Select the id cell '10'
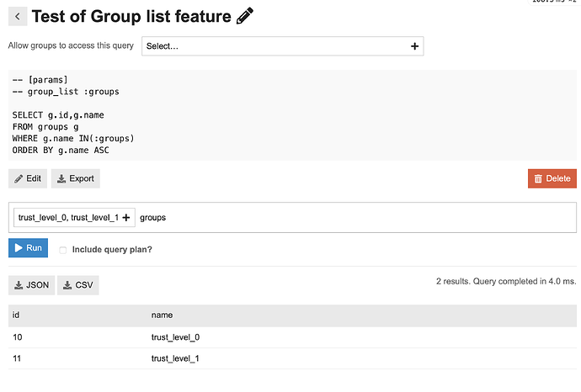The width and height of the screenshot is (581, 392). point(18,337)
